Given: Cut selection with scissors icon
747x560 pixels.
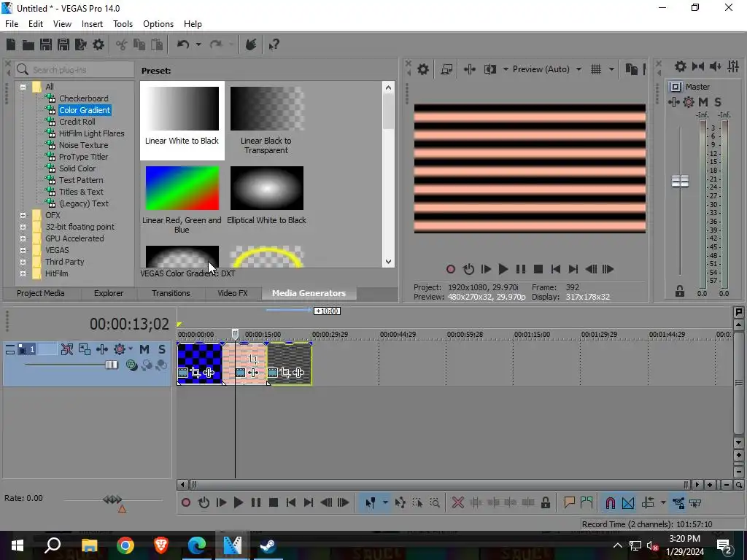Looking at the screenshot, I should pyautogui.click(x=122, y=44).
